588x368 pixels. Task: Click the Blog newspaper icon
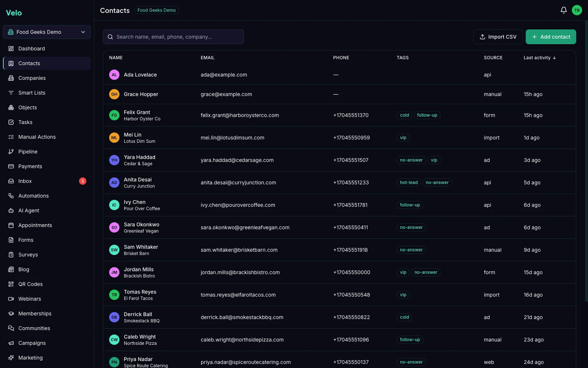[x=11, y=269]
